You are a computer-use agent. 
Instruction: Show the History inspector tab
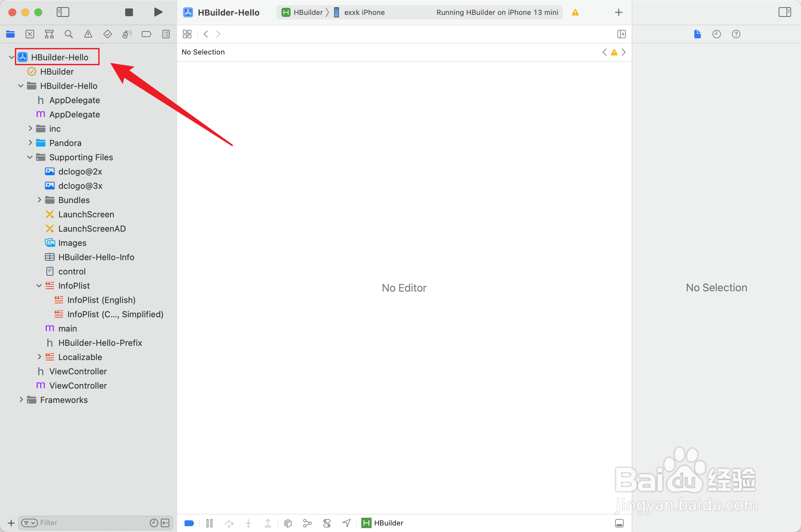click(x=717, y=34)
